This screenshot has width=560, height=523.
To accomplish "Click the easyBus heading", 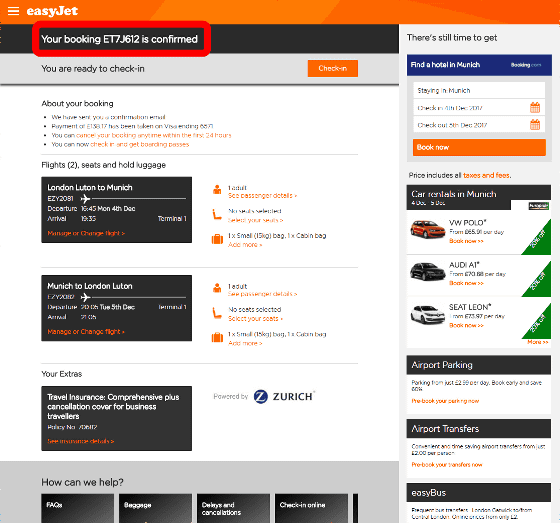I will (x=429, y=493).
